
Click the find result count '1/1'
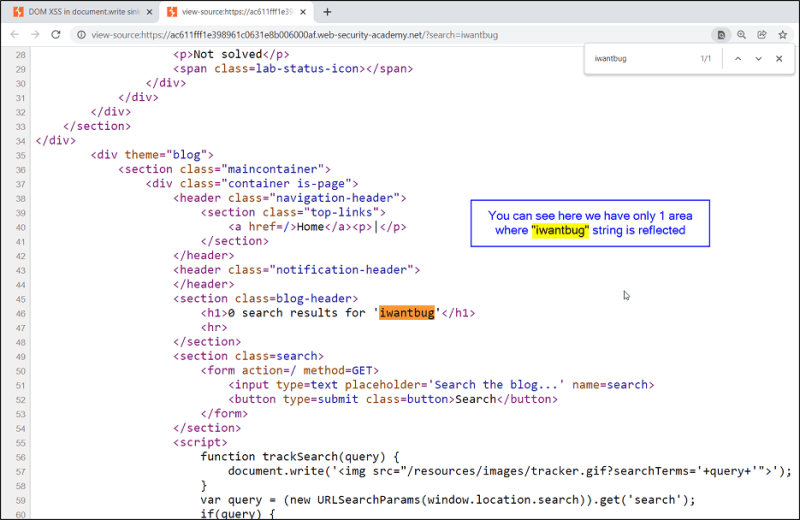pyautogui.click(x=706, y=59)
